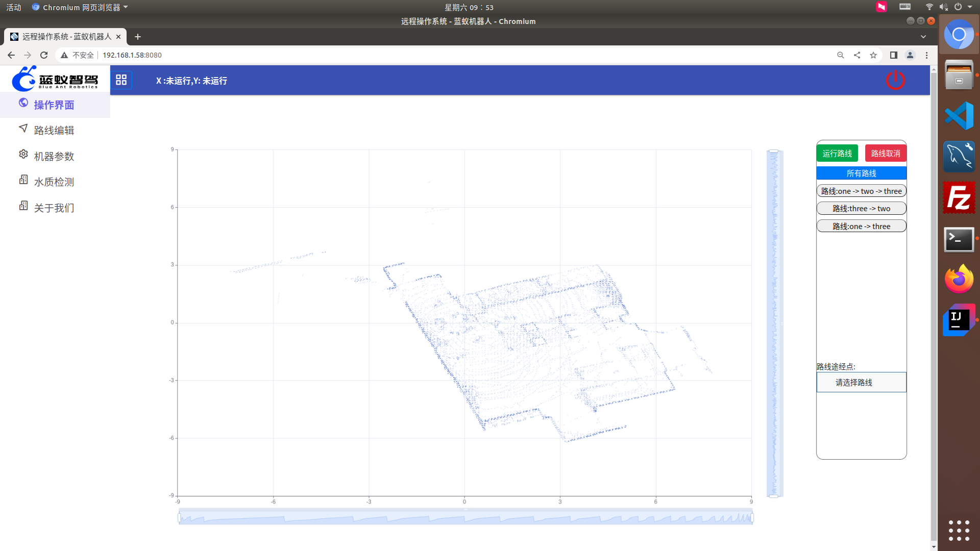Click the browser address bar URL

point(132,55)
